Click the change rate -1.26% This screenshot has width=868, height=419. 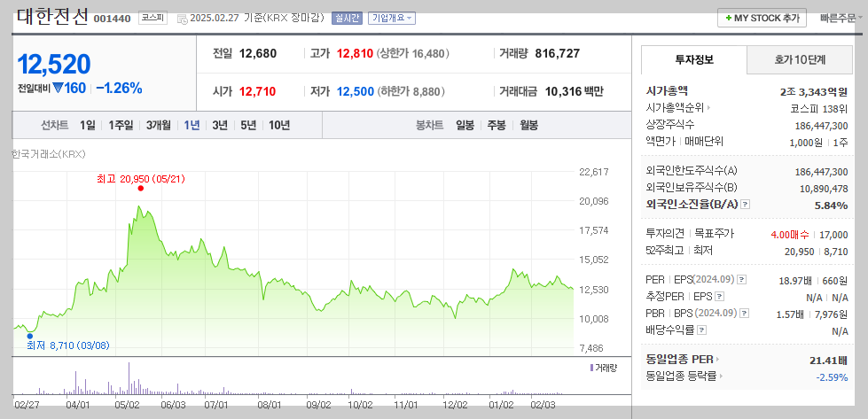pos(119,88)
